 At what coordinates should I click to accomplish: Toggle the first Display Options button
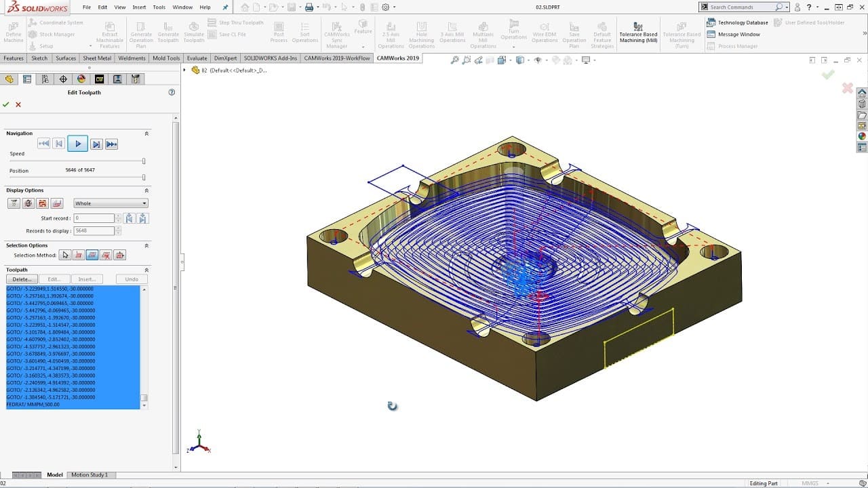coord(14,203)
